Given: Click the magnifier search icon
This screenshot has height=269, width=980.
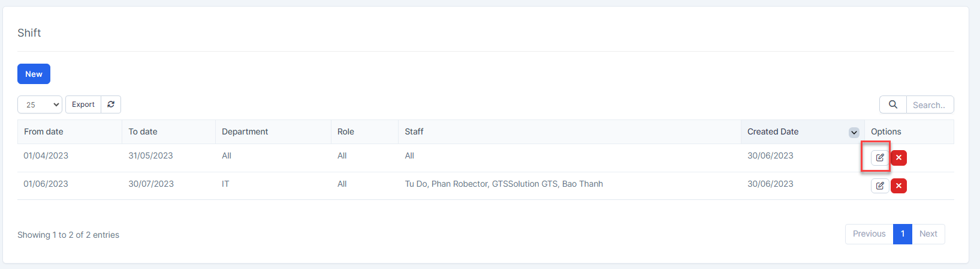Looking at the screenshot, I should (892, 104).
